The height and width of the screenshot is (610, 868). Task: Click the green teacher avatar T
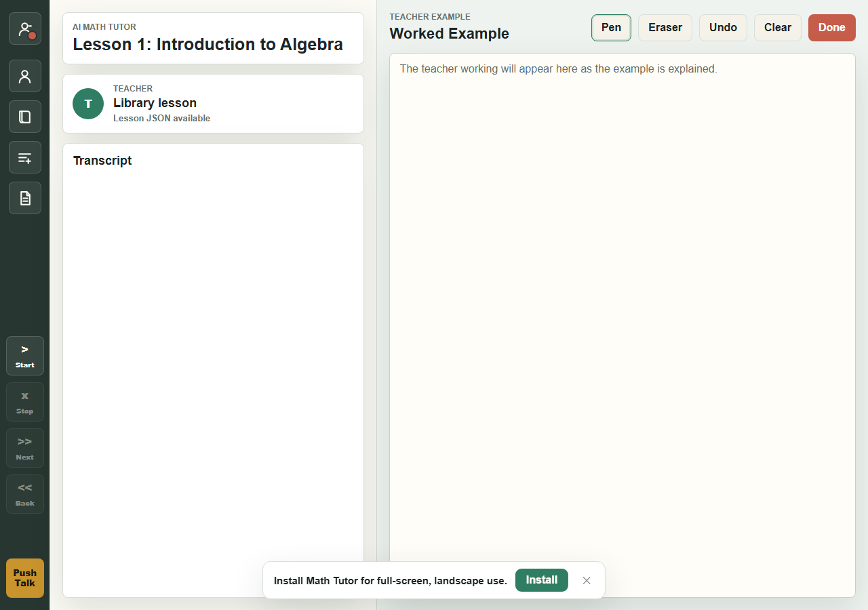(x=88, y=104)
